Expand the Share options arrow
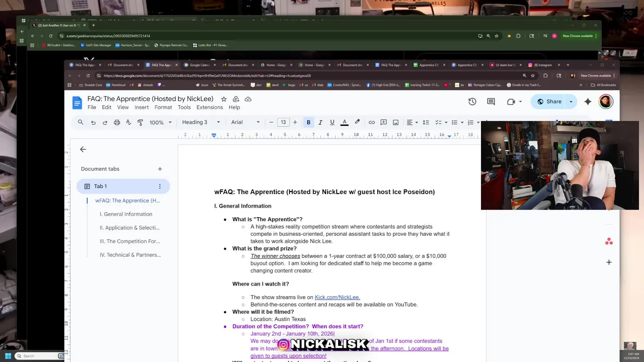The image size is (644, 362). point(571,102)
